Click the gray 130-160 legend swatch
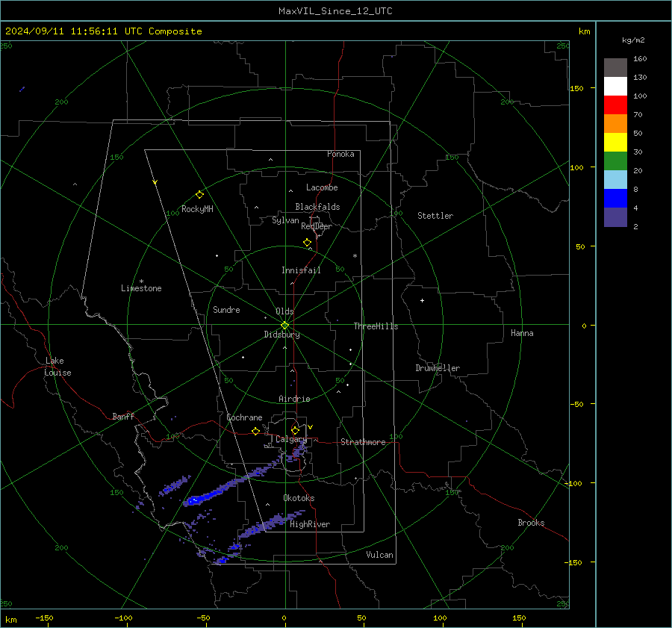The image size is (672, 628). coord(615,68)
